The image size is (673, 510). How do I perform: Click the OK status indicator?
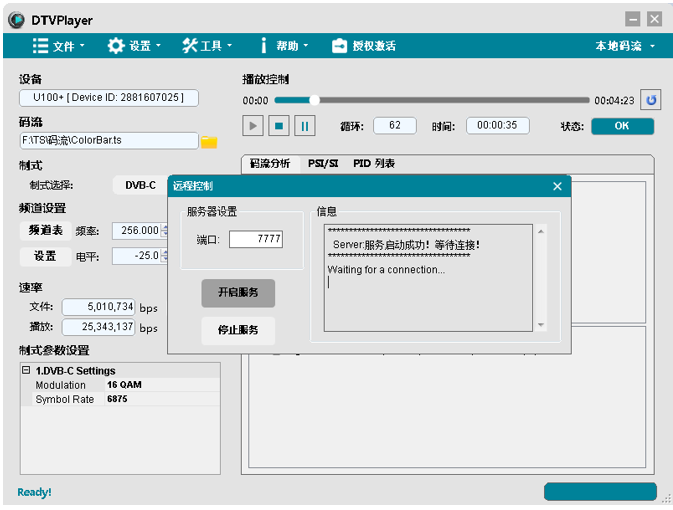point(622,126)
